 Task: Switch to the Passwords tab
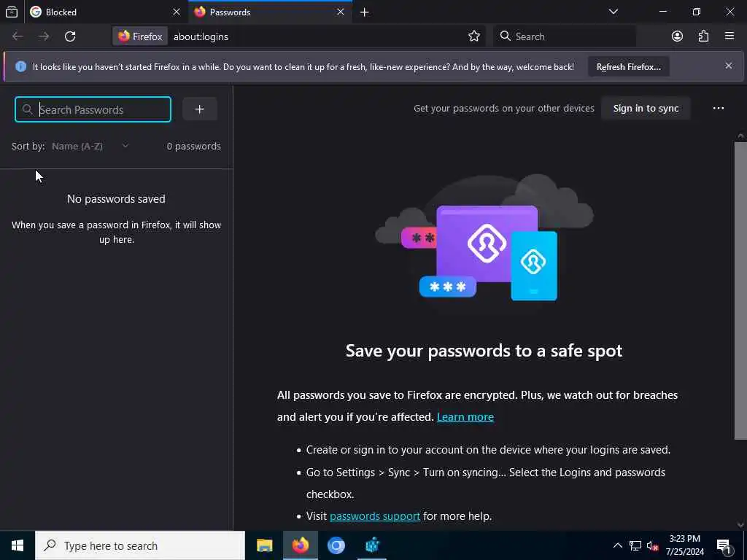(270, 12)
